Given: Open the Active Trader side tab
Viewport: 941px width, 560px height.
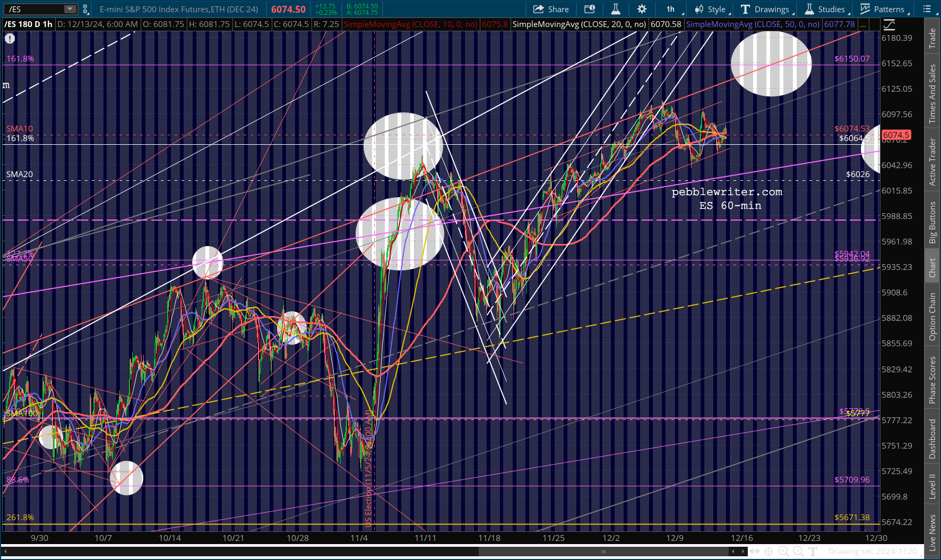Looking at the screenshot, I should tap(932, 162).
